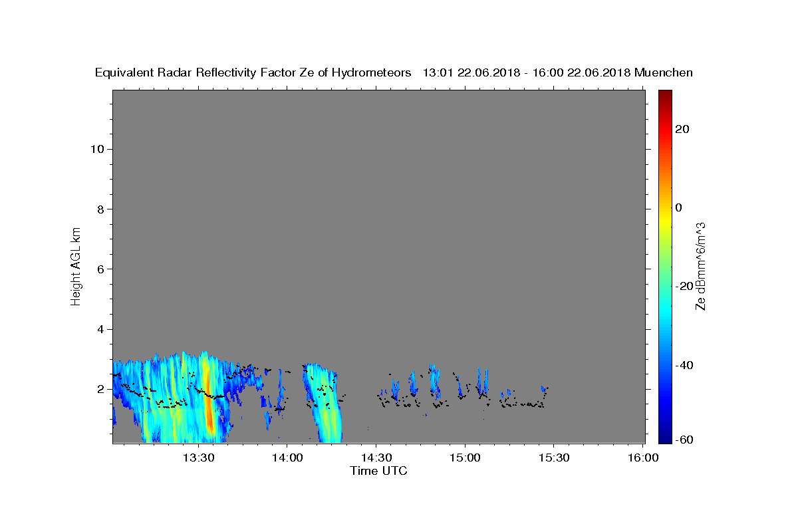798x532 pixels.
Task: Click the colorbar value '-60'
Action: click(685, 440)
